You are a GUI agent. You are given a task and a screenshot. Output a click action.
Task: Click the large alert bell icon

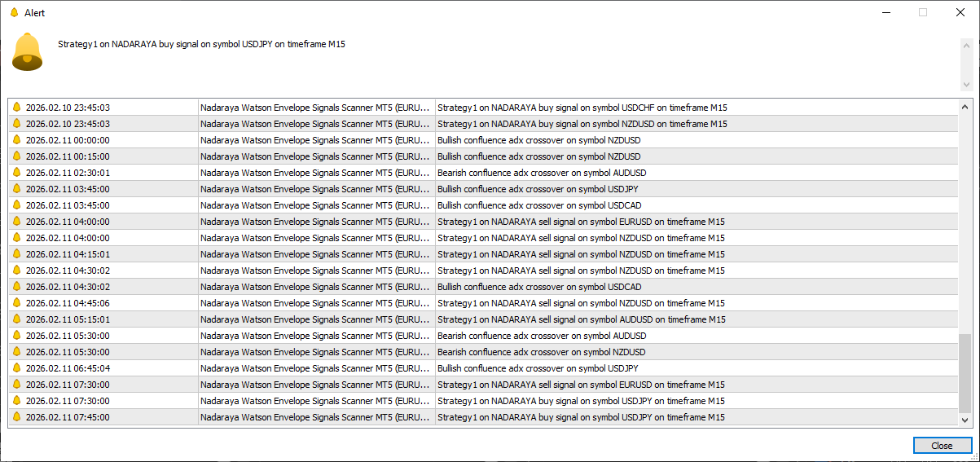point(27,52)
